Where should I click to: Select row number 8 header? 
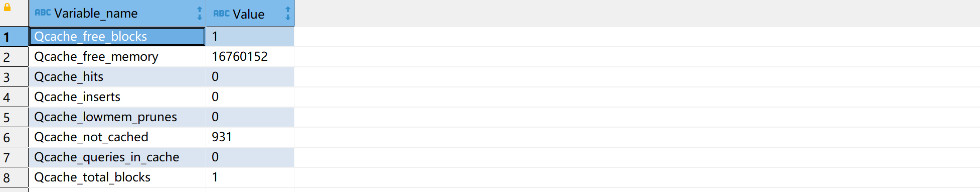14,177
